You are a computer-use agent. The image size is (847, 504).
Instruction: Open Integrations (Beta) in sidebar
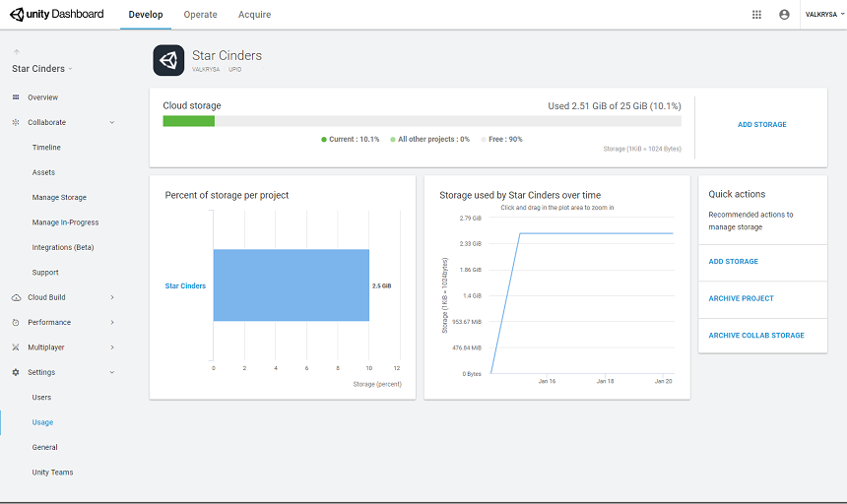pos(63,247)
